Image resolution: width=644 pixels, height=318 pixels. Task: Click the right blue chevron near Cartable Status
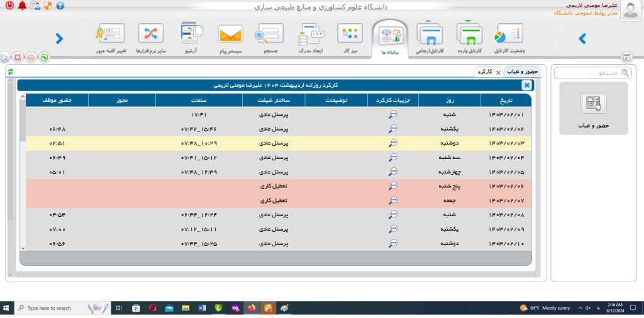click(582, 39)
